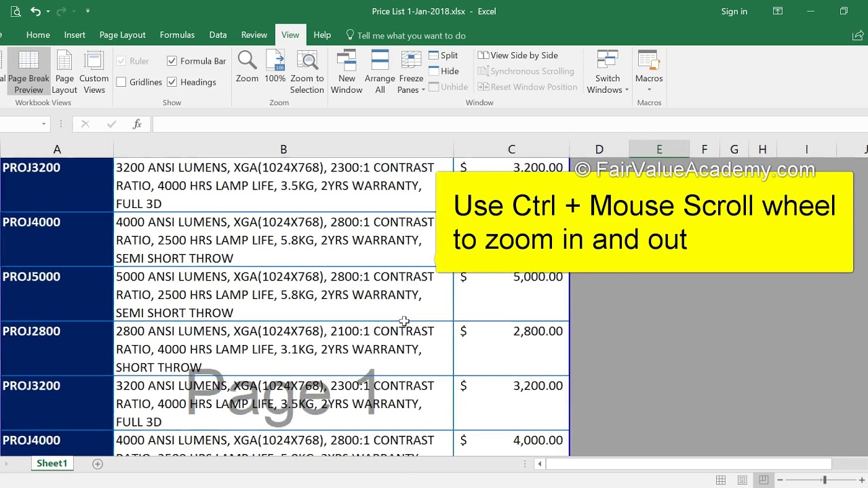The height and width of the screenshot is (488, 868).
Task: Select column A header
Action: (x=57, y=149)
